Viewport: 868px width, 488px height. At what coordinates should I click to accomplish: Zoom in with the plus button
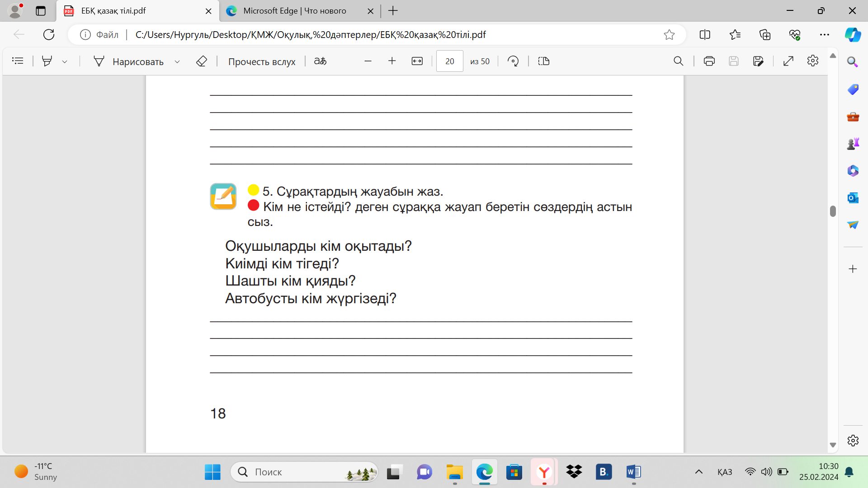[x=392, y=61]
